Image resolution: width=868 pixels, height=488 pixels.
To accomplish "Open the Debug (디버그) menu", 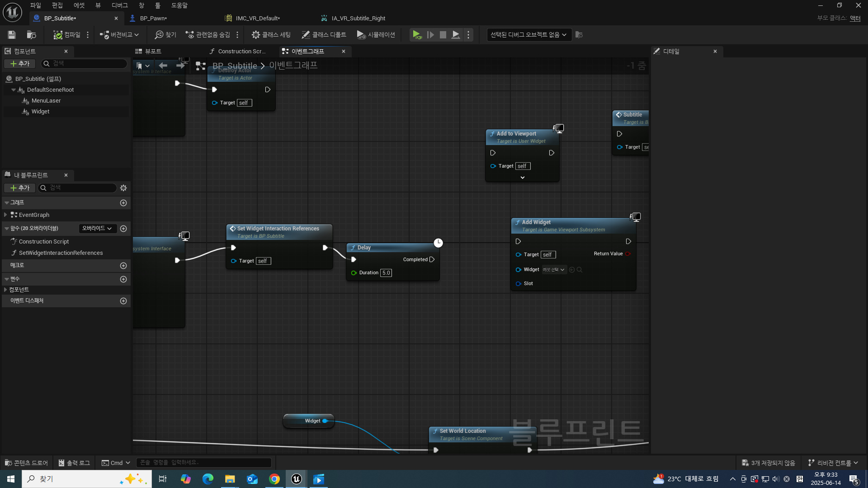I will pyautogui.click(x=120, y=5).
